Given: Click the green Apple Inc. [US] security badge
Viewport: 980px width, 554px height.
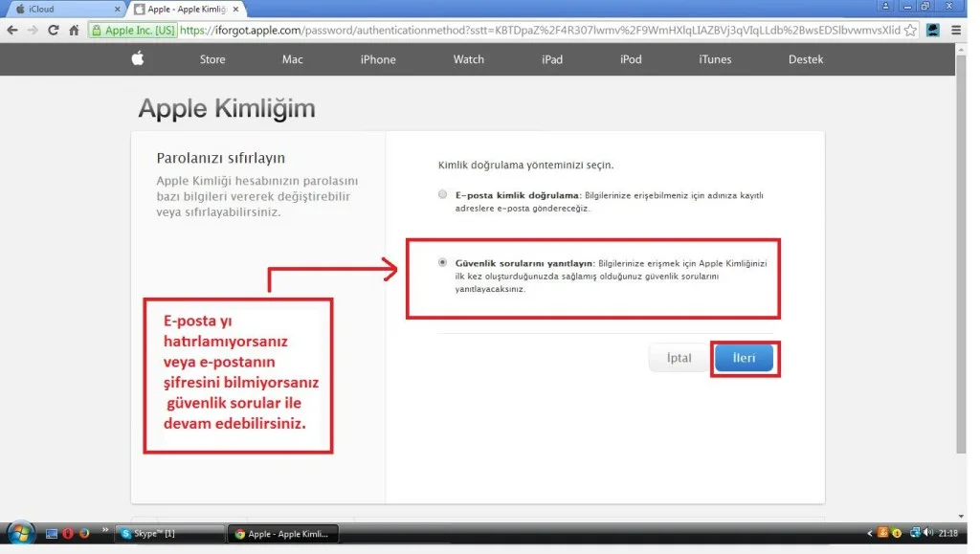Looking at the screenshot, I should [133, 30].
